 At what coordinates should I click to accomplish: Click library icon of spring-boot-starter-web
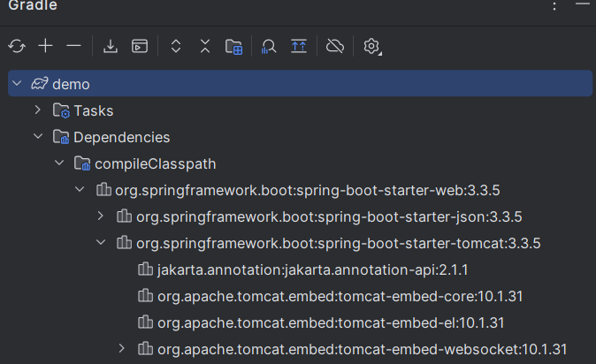[103, 189]
